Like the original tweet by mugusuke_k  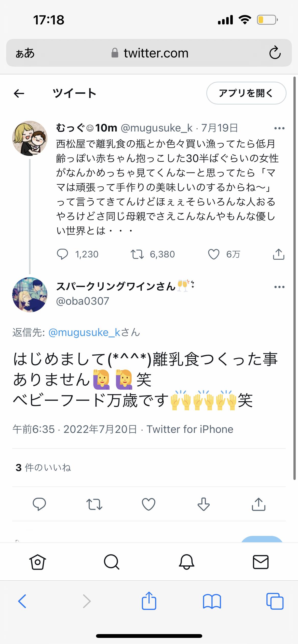[x=214, y=254]
